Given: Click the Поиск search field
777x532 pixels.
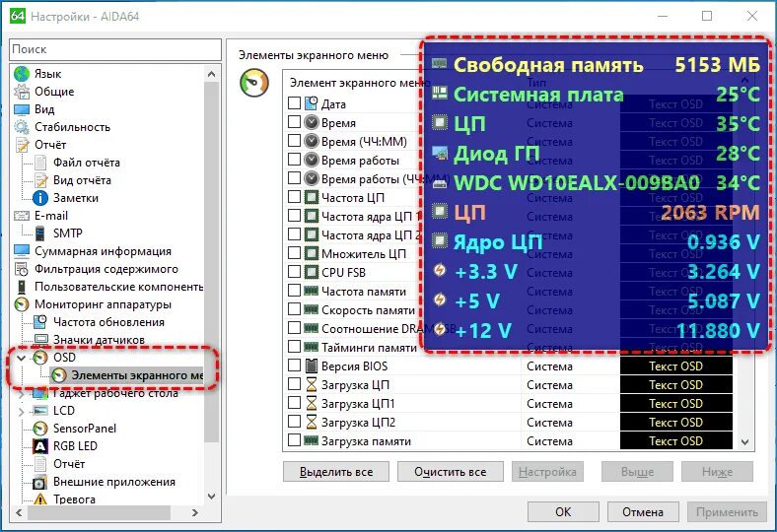Looking at the screenshot, I should click(115, 49).
